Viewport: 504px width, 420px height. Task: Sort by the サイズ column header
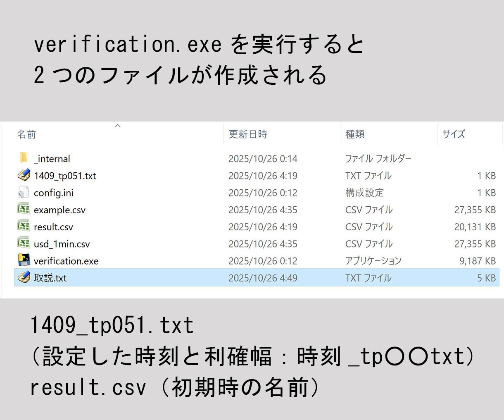(x=454, y=134)
